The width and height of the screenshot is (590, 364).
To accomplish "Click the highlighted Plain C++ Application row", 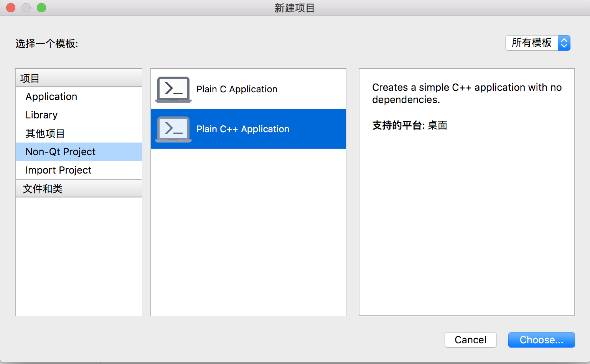I will (249, 129).
